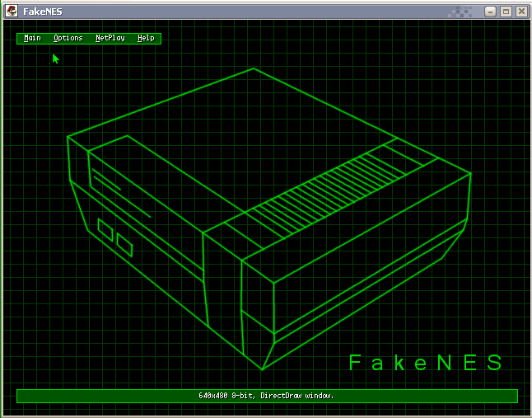
Task: Open the Options menu
Action: (x=68, y=38)
